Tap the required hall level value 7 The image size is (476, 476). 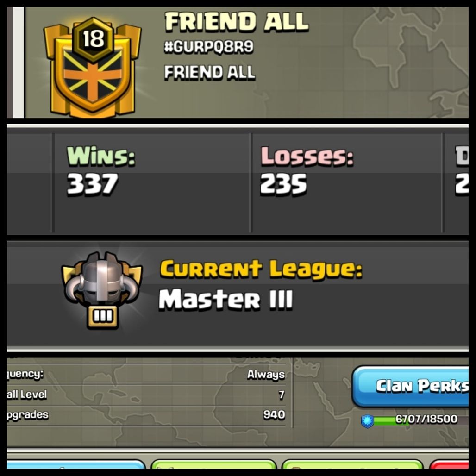click(282, 395)
